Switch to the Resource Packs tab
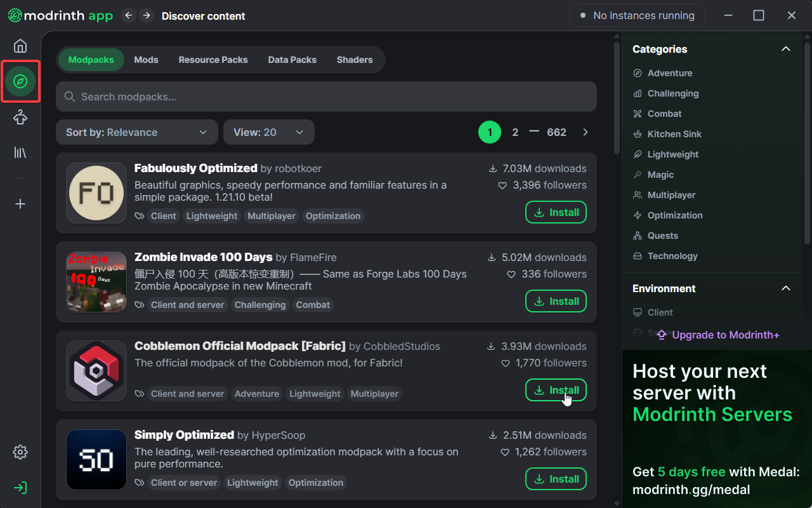 (213, 60)
